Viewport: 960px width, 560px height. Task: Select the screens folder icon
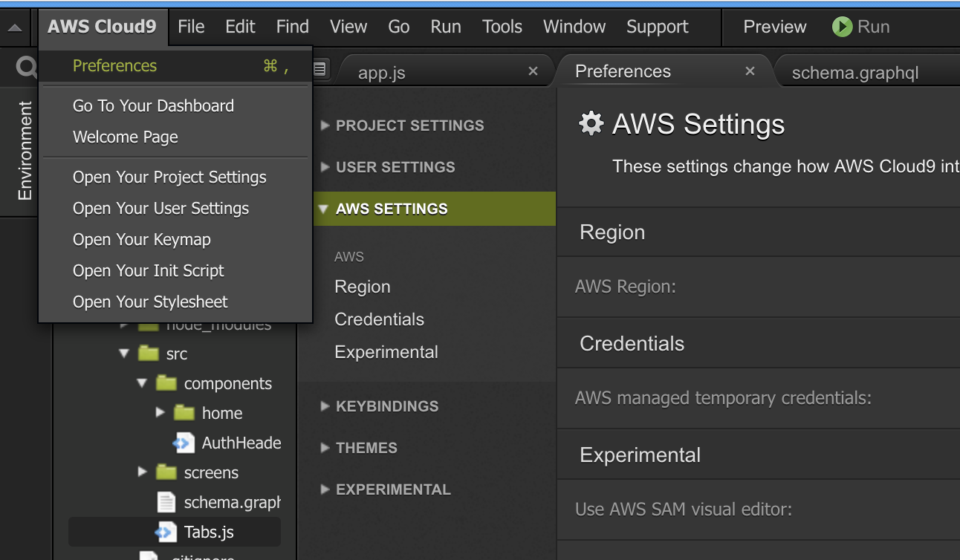click(x=166, y=472)
